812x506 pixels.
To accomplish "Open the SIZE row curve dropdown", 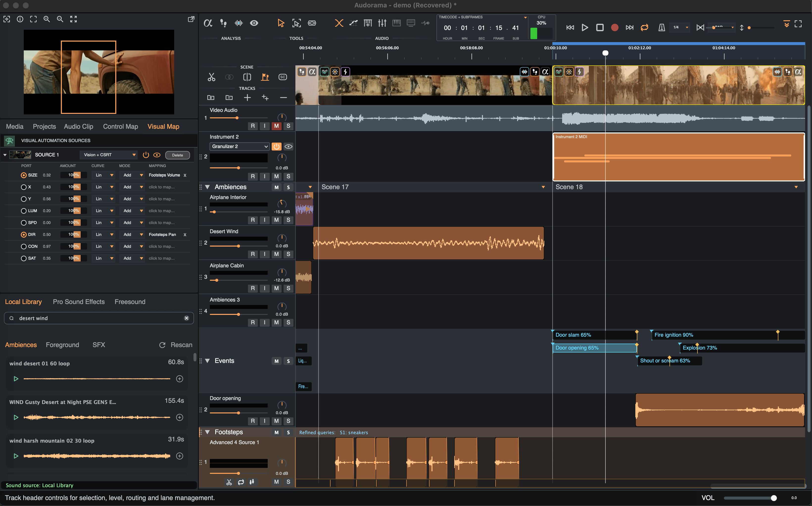I will tap(104, 175).
